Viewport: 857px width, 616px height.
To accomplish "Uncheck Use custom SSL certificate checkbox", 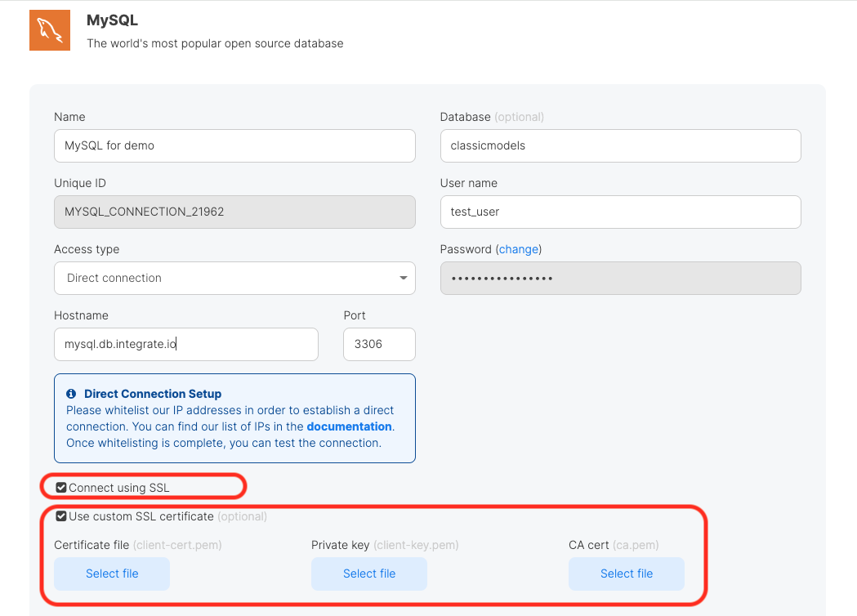I will pos(61,516).
